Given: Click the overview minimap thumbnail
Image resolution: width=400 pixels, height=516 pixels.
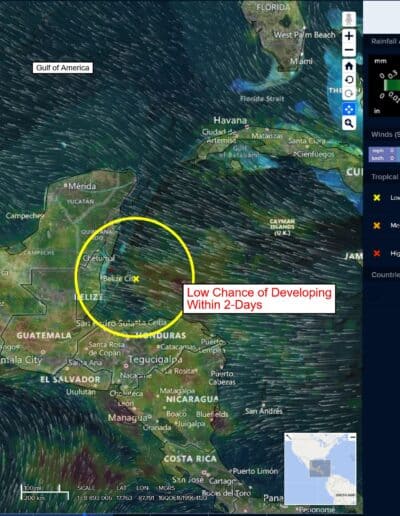Looking at the screenshot, I should 320,469.
